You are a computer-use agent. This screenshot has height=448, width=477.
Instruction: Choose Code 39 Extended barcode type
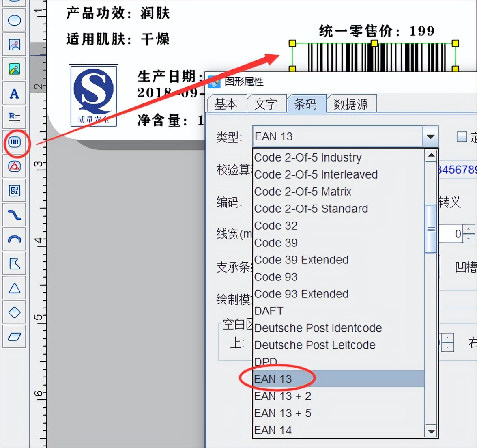(339, 260)
